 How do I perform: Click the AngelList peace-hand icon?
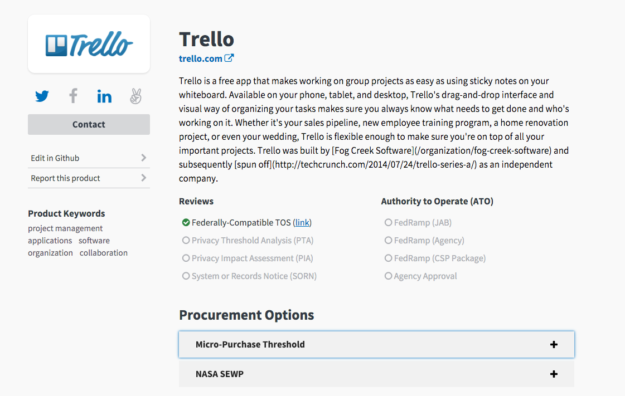pyautogui.click(x=136, y=96)
